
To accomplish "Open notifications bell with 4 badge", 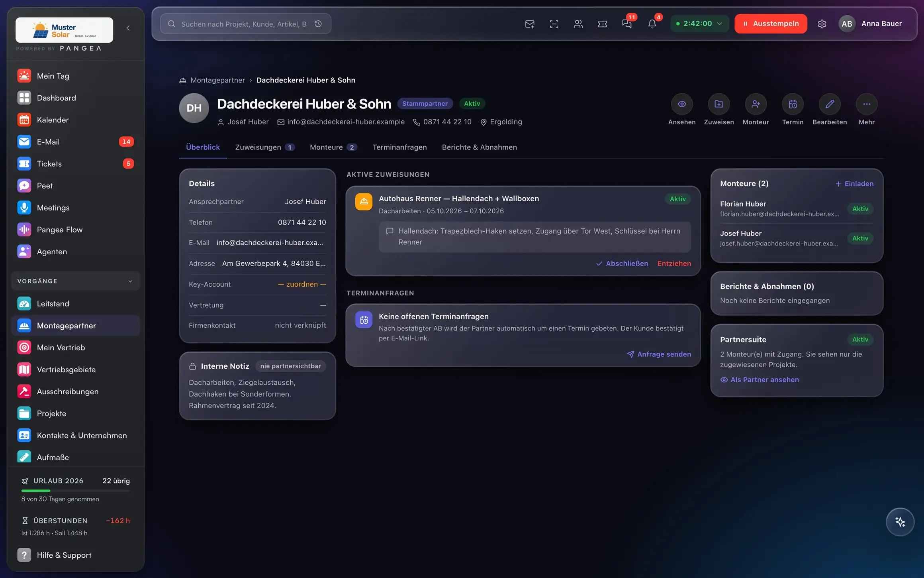I will coord(652,24).
